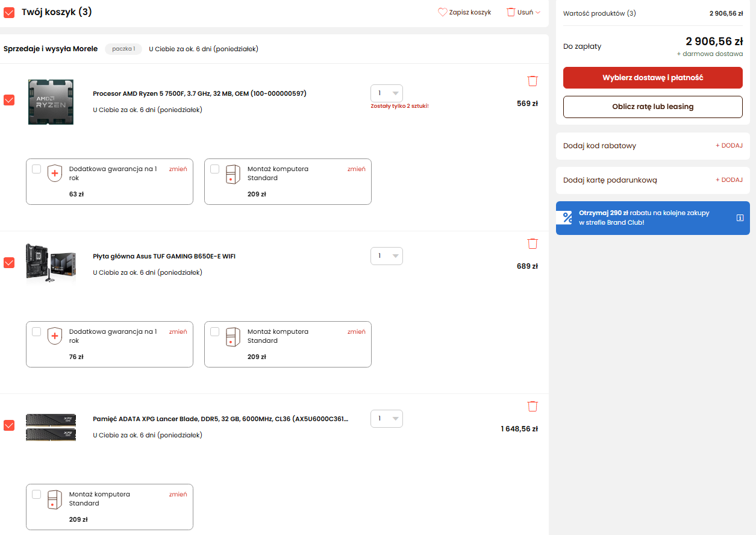Click the trash icon for the Ryzen processor
Viewport: 756px width, 535px height.
pyautogui.click(x=533, y=81)
